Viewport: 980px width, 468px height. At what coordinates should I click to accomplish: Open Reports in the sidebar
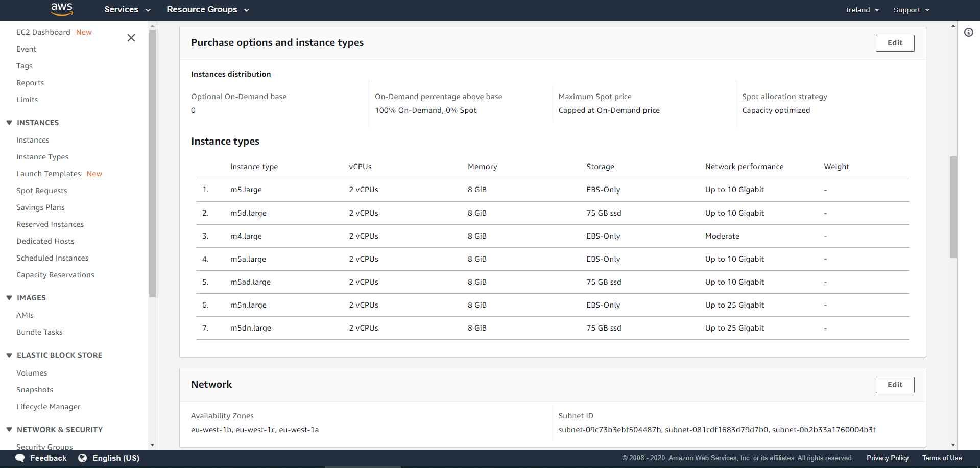click(30, 83)
